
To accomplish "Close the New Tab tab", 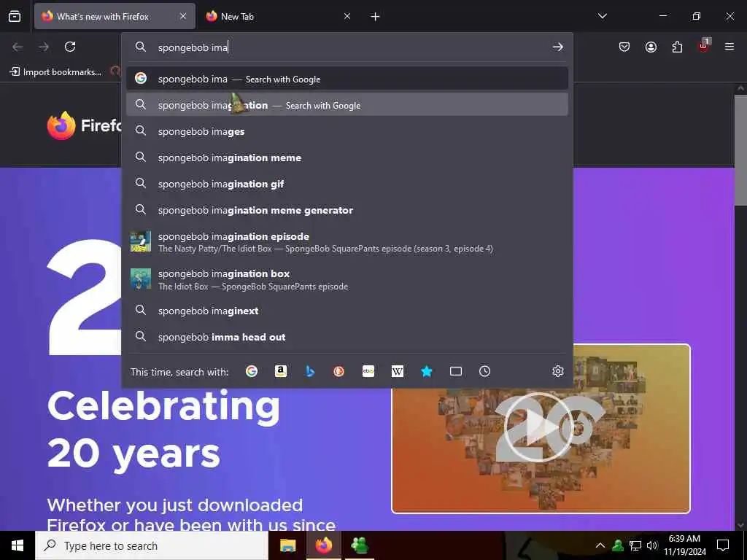I will click(x=347, y=16).
